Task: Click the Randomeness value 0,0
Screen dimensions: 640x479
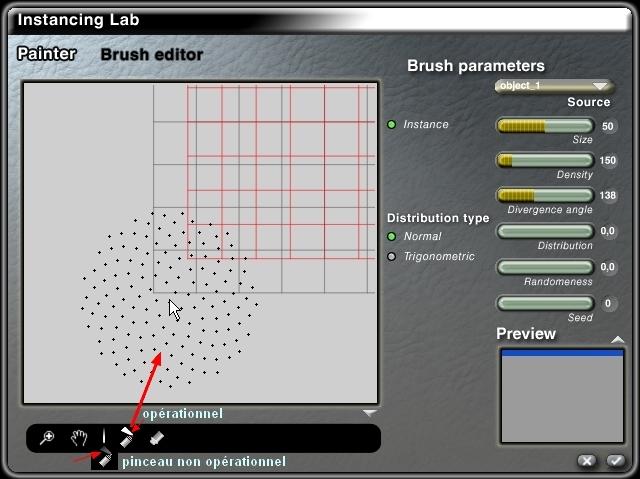Action: (x=608, y=267)
